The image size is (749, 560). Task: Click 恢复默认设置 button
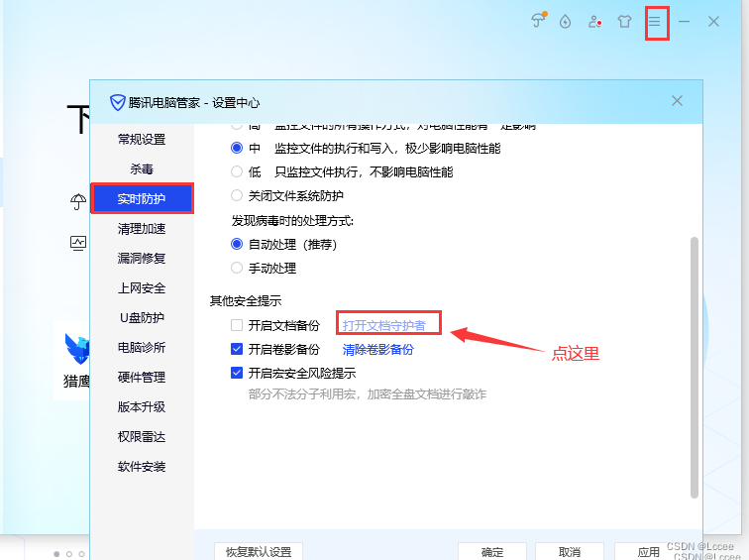(259, 551)
